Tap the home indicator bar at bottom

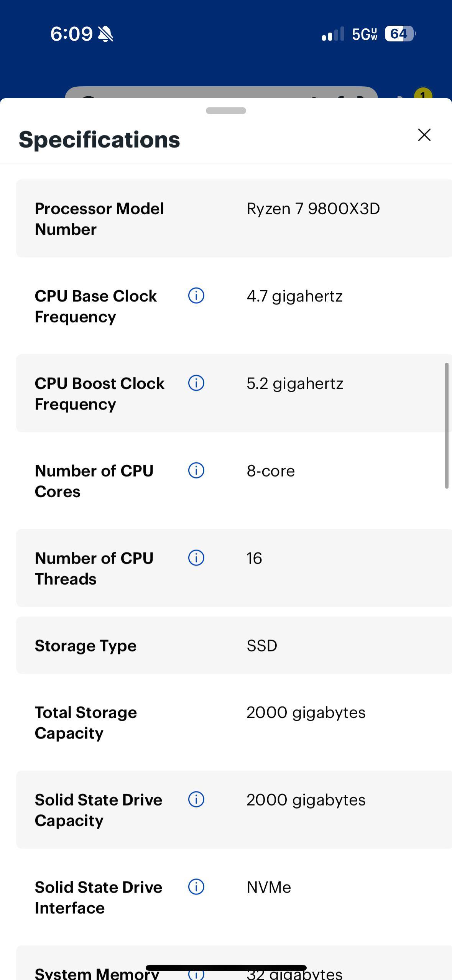[x=226, y=968]
